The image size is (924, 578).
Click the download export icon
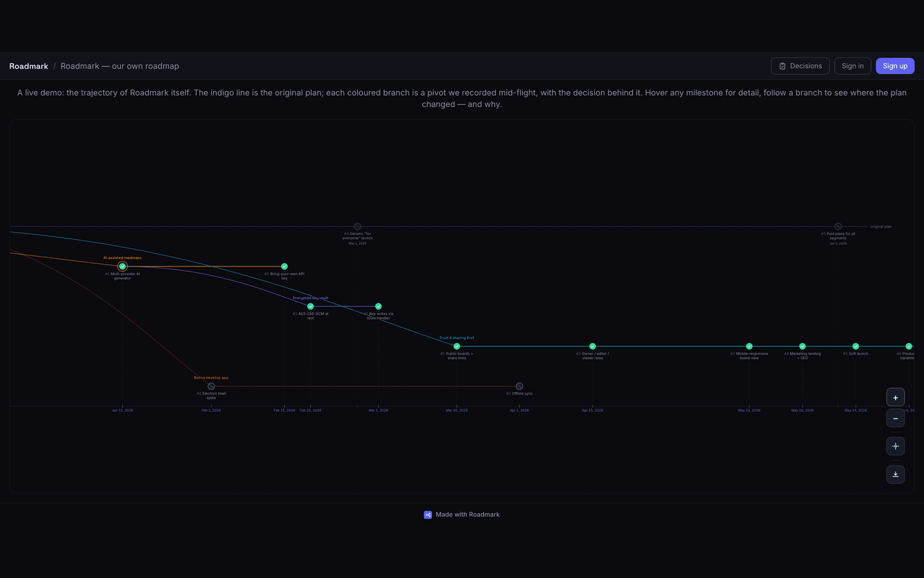coord(895,474)
